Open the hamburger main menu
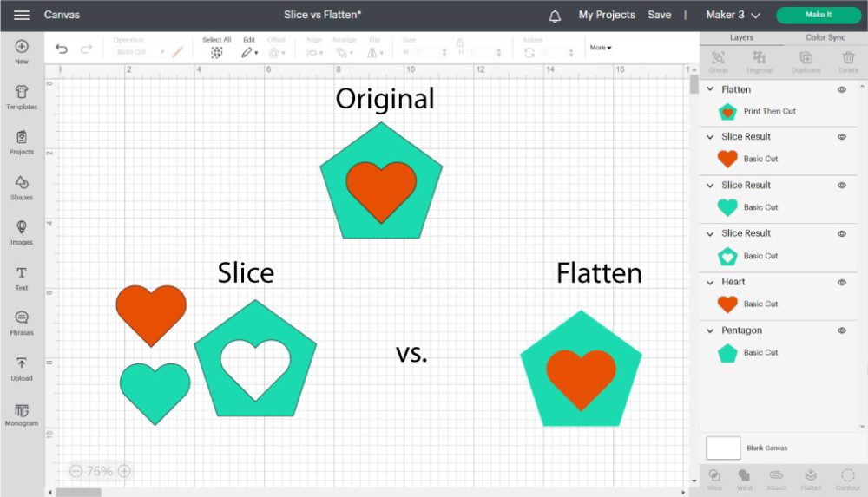The width and height of the screenshot is (868, 497). point(21,15)
